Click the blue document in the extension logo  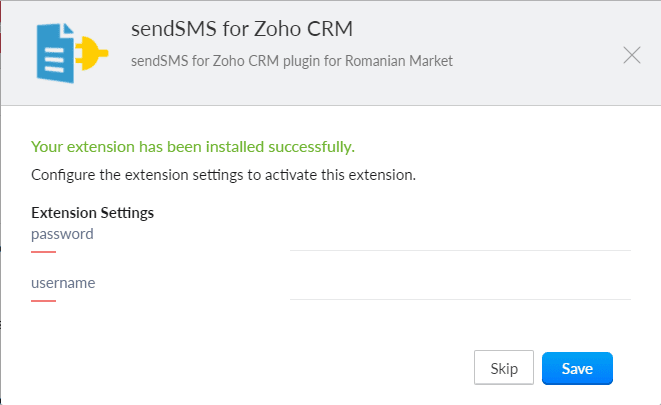tap(55, 53)
